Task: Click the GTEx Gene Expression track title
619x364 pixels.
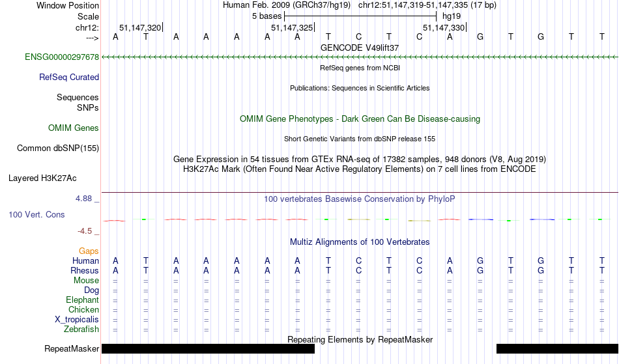Action: click(360, 160)
